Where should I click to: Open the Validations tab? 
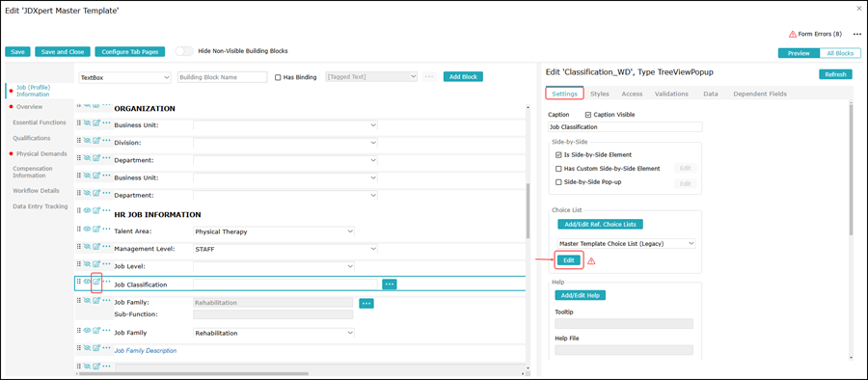(671, 94)
